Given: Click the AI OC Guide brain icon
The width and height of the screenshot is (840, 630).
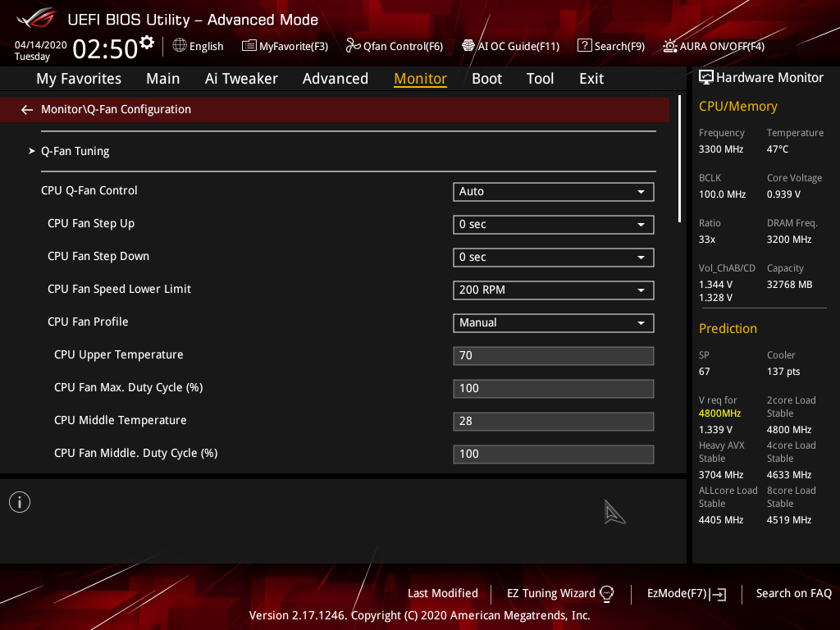Looking at the screenshot, I should pos(468,46).
